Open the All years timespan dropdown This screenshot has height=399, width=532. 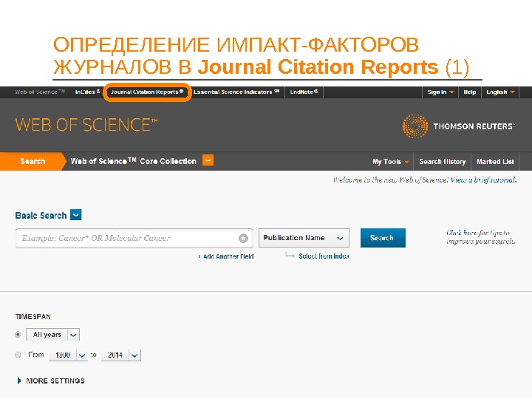[x=53, y=335]
